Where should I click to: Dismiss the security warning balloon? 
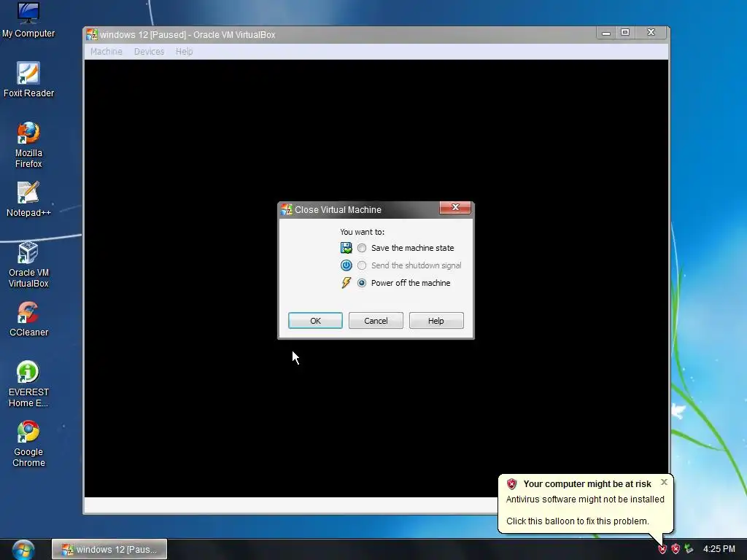point(664,482)
